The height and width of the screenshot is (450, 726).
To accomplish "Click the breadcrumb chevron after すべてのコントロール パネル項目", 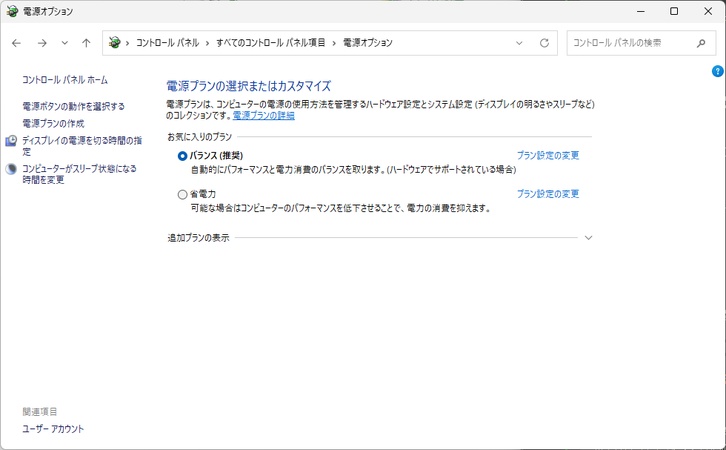I will (334, 43).
